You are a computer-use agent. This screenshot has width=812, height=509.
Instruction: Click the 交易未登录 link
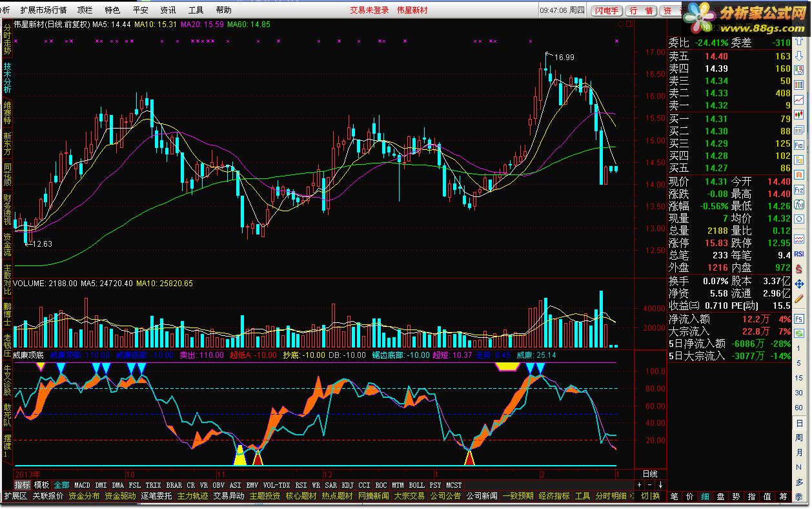370,10
